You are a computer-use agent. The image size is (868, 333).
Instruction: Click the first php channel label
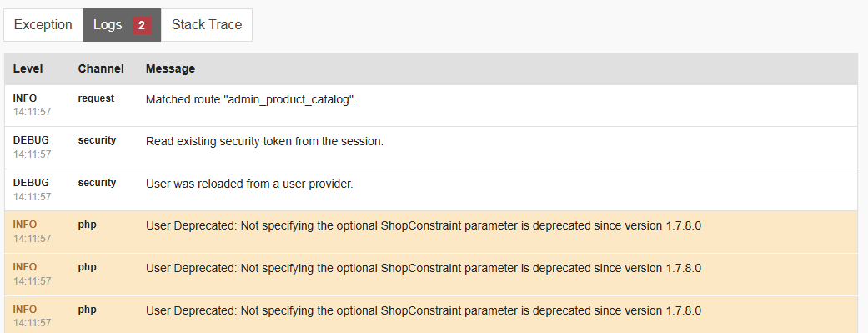coord(87,225)
